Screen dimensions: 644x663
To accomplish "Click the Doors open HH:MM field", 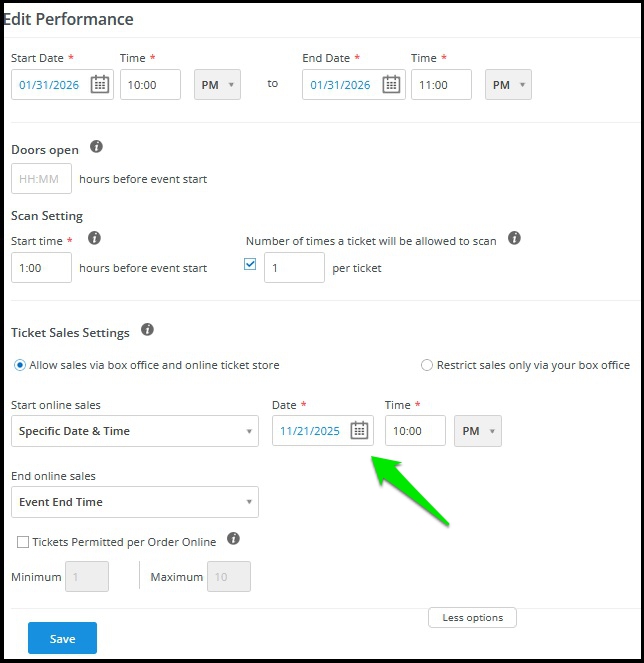I will pyautogui.click(x=41, y=178).
